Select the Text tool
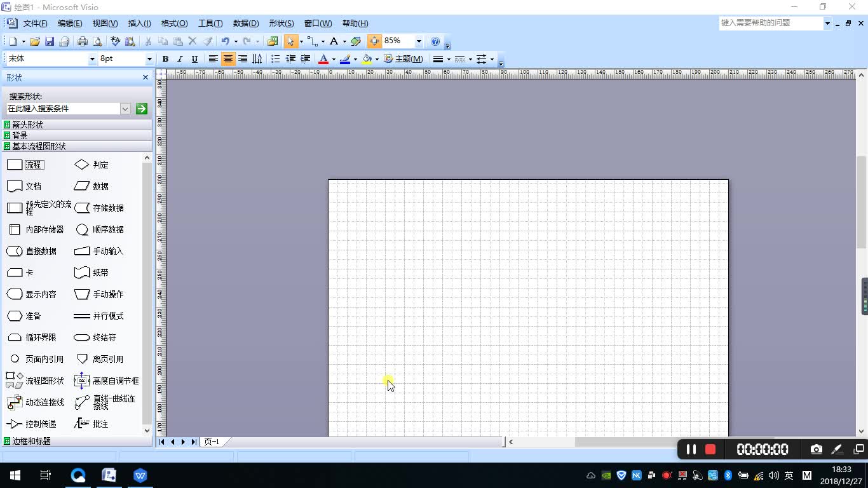 (x=333, y=41)
